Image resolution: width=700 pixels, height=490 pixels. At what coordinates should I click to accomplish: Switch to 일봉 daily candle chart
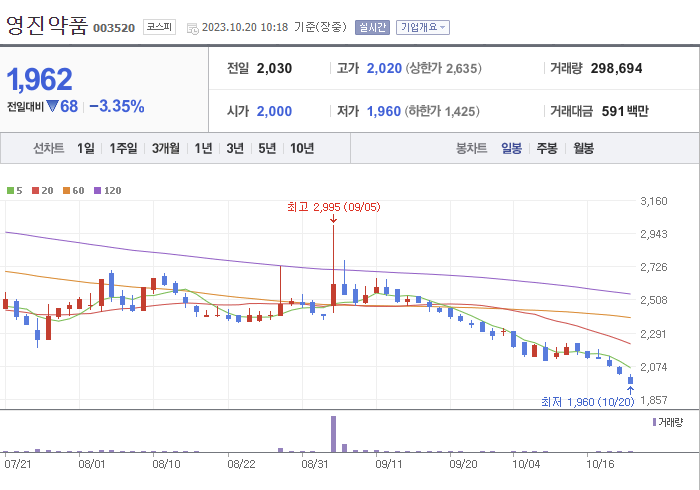(511, 148)
